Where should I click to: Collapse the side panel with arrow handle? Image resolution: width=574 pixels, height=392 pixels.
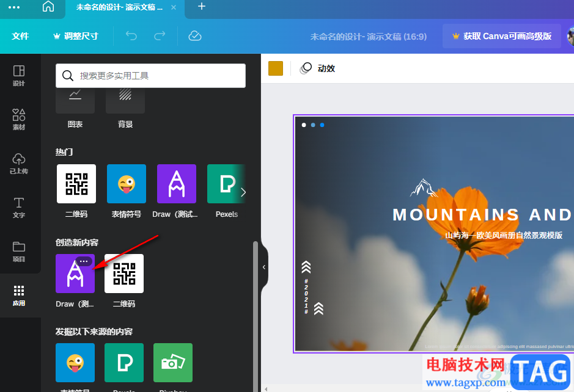(264, 267)
